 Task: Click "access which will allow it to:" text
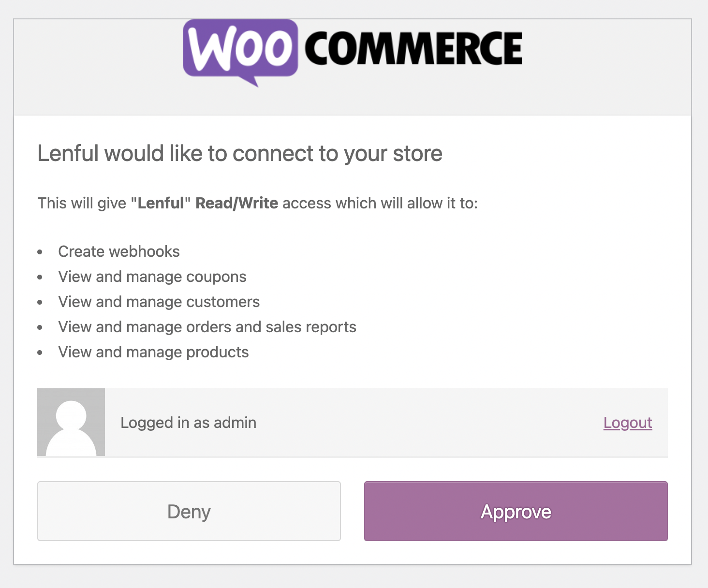(x=380, y=203)
